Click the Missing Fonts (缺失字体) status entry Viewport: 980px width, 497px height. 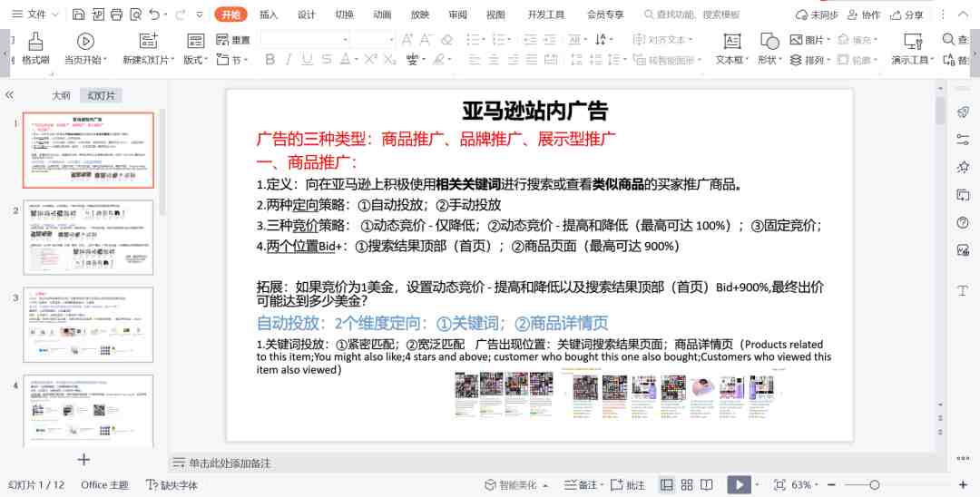point(171,484)
